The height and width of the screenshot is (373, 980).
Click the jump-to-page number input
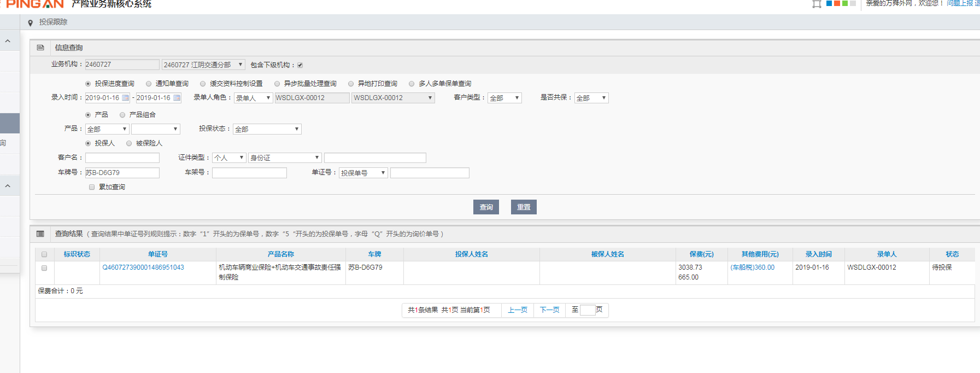[588, 310]
